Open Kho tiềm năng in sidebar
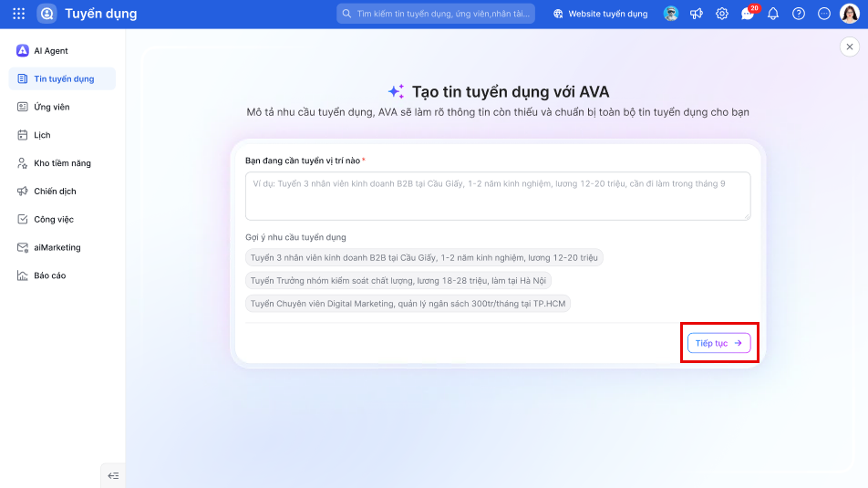The image size is (868, 488). 62,163
